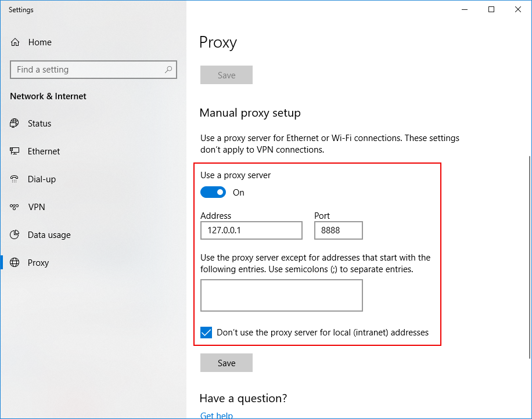Click the Save button below the checkbox
This screenshot has height=419, width=532.
[x=227, y=363]
